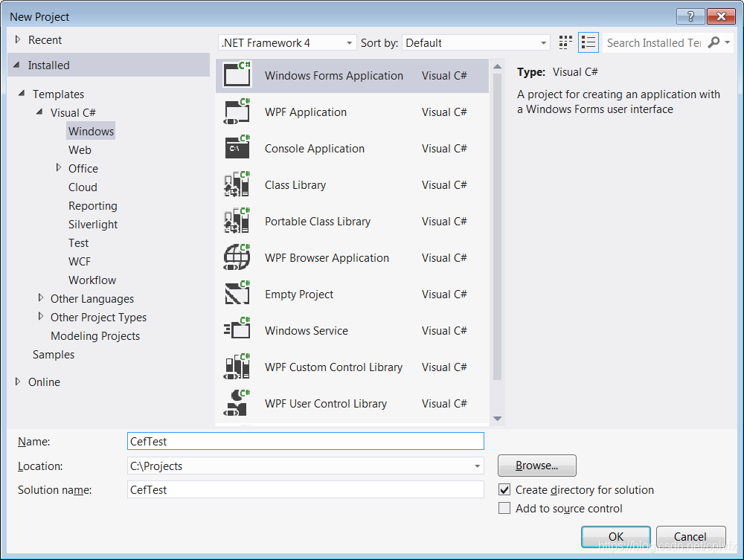This screenshot has width=744, height=560.
Task: Select the Empty Project template icon
Action: click(x=236, y=294)
